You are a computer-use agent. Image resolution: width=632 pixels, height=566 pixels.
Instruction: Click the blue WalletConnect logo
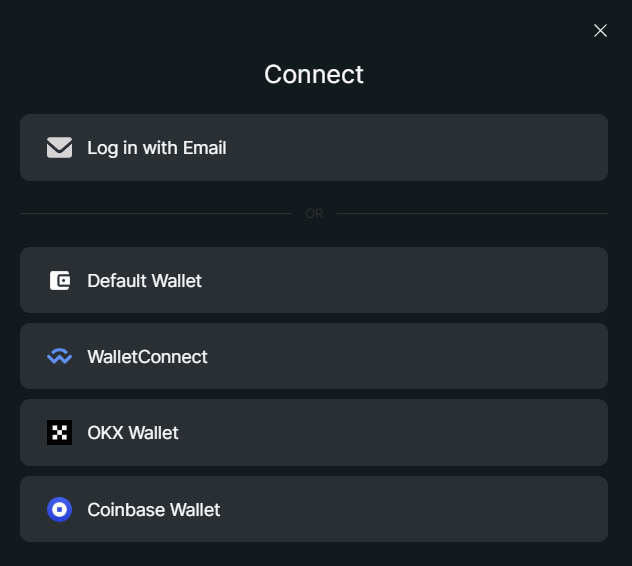[x=60, y=357]
